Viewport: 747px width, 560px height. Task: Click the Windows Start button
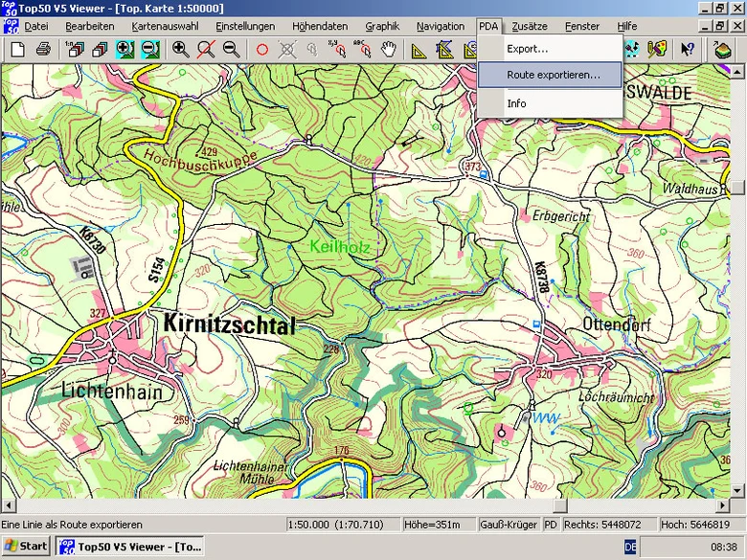[x=26, y=547]
